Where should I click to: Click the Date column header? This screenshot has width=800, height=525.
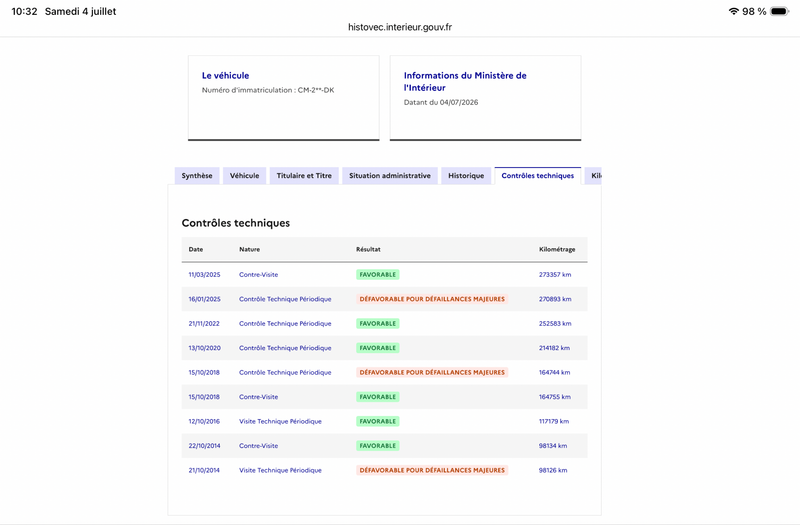196,249
